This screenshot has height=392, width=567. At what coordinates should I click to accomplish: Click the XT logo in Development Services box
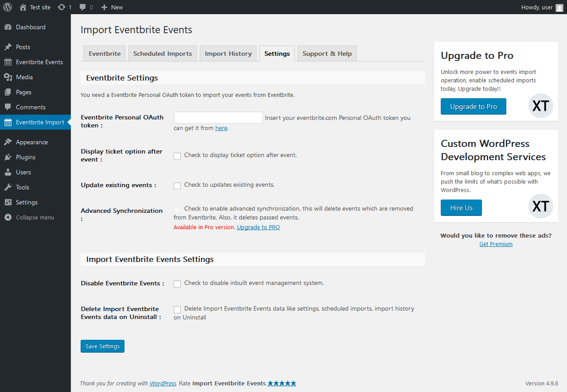point(541,206)
